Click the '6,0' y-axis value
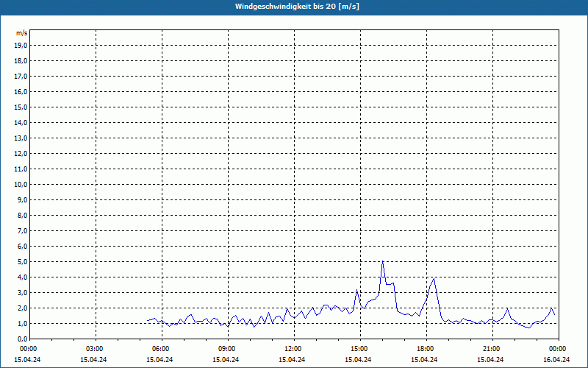The width and height of the screenshot is (588, 368). click(x=22, y=247)
